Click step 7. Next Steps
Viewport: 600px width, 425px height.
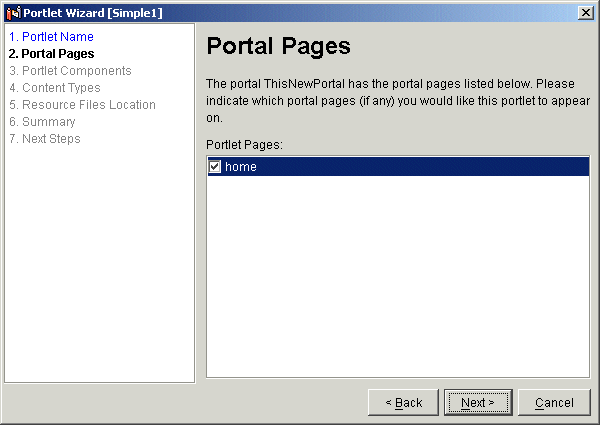pyautogui.click(x=45, y=138)
